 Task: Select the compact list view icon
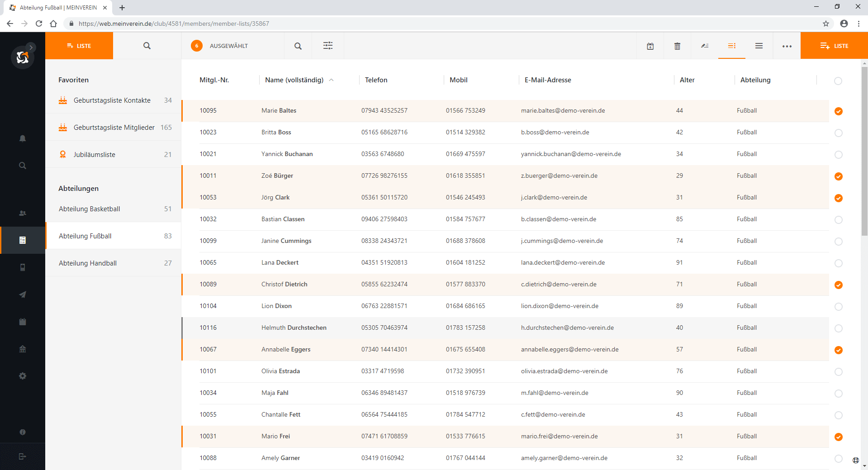coord(759,46)
